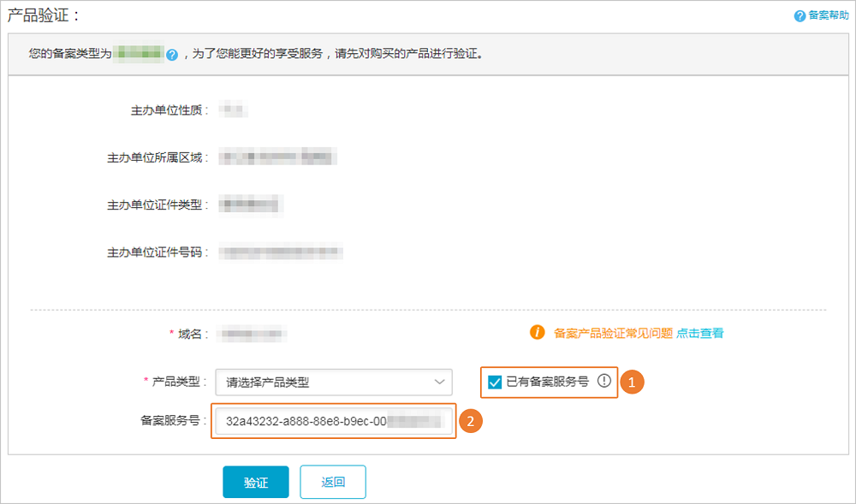This screenshot has height=504, width=856.
Task: Click the orange step 2 marker
Action: point(470,422)
